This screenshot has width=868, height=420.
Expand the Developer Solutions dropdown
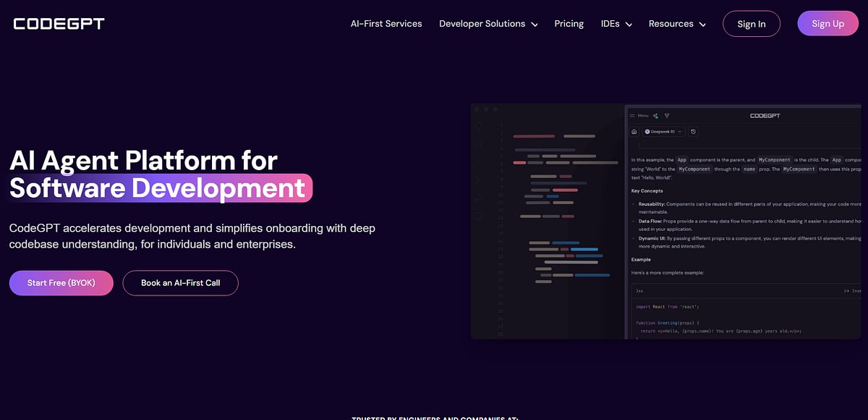[x=488, y=23]
